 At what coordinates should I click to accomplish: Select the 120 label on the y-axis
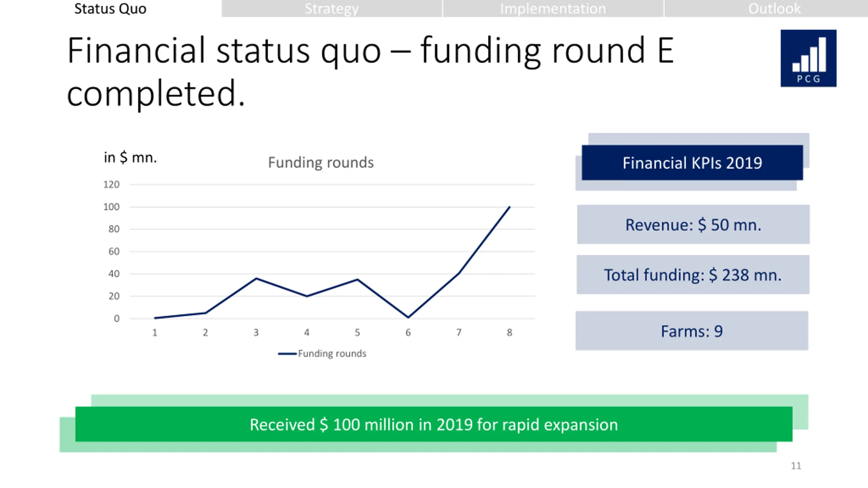tap(111, 185)
